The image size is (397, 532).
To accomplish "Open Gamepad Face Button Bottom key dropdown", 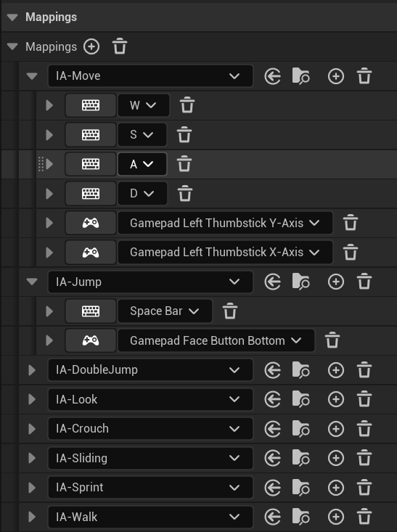I will [216, 340].
